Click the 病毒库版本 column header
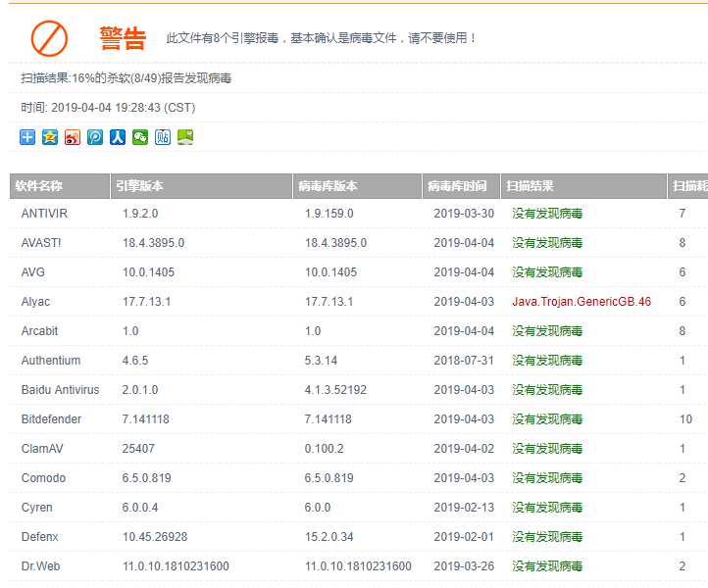 [x=357, y=186]
